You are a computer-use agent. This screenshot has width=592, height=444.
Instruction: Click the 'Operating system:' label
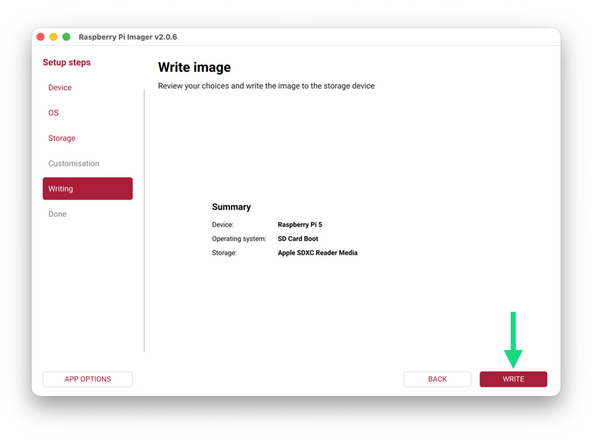(239, 239)
